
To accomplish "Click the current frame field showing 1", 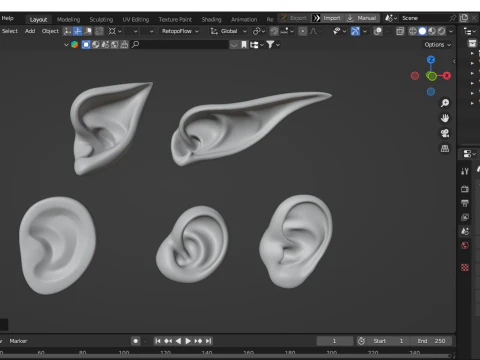I will coord(334,341).
